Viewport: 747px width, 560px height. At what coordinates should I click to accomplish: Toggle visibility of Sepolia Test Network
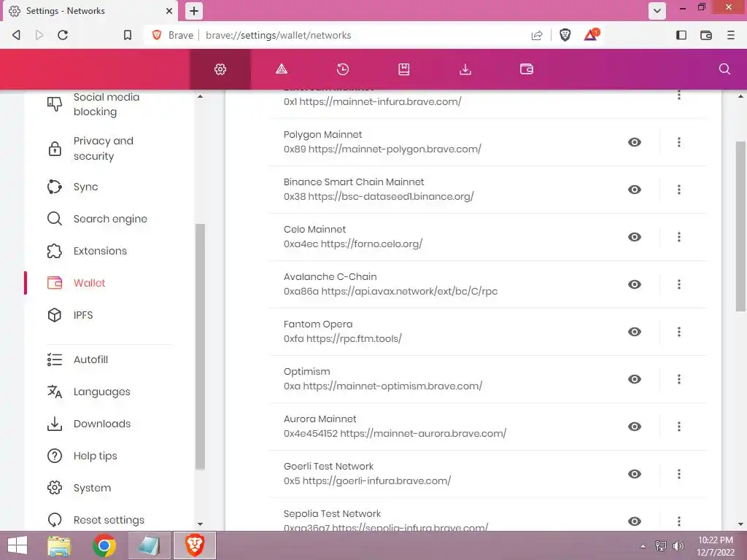(635, 521)
